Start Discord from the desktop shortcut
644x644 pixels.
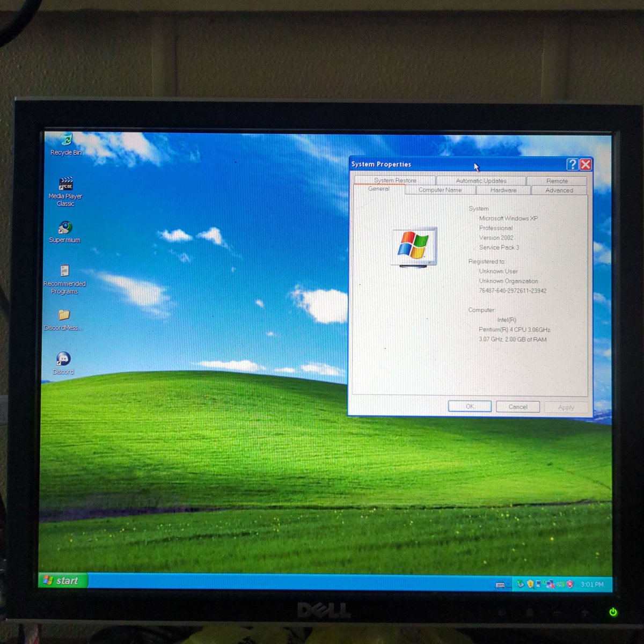tap(63, 358)
